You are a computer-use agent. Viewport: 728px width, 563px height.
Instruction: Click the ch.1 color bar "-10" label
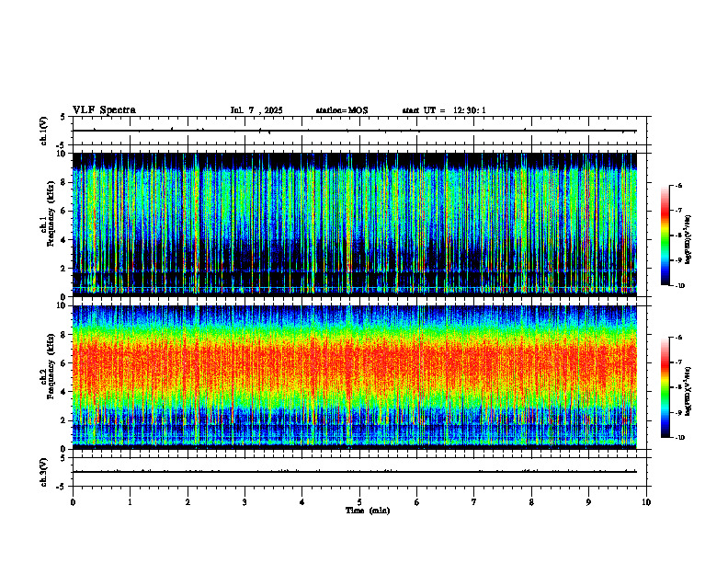click(x=679, y=286)
